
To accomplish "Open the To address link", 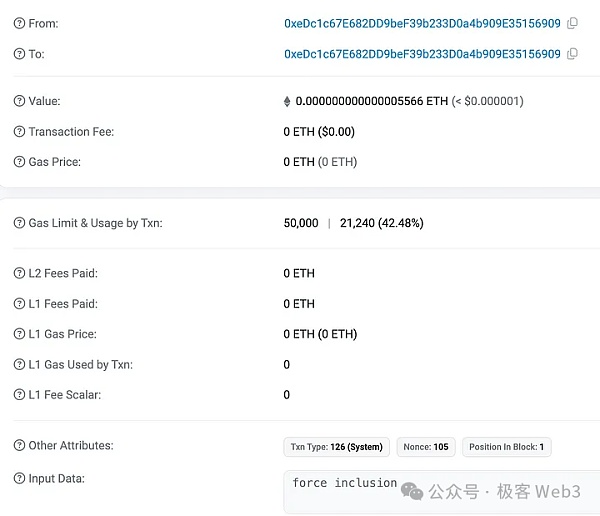I will (x=422, y=54).
